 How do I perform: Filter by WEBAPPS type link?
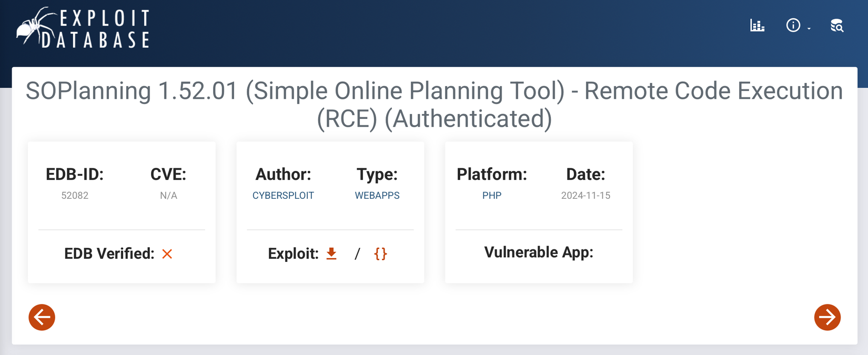point(377,196)
